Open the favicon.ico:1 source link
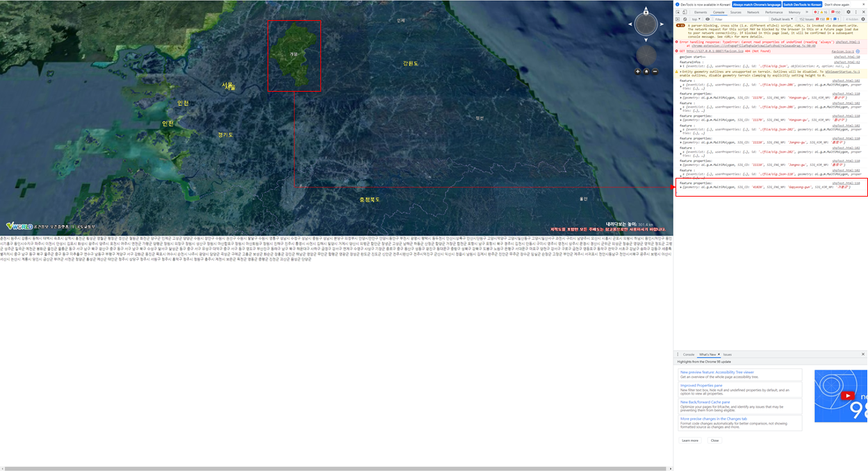 pyautogui.click(x=843, y=51)
